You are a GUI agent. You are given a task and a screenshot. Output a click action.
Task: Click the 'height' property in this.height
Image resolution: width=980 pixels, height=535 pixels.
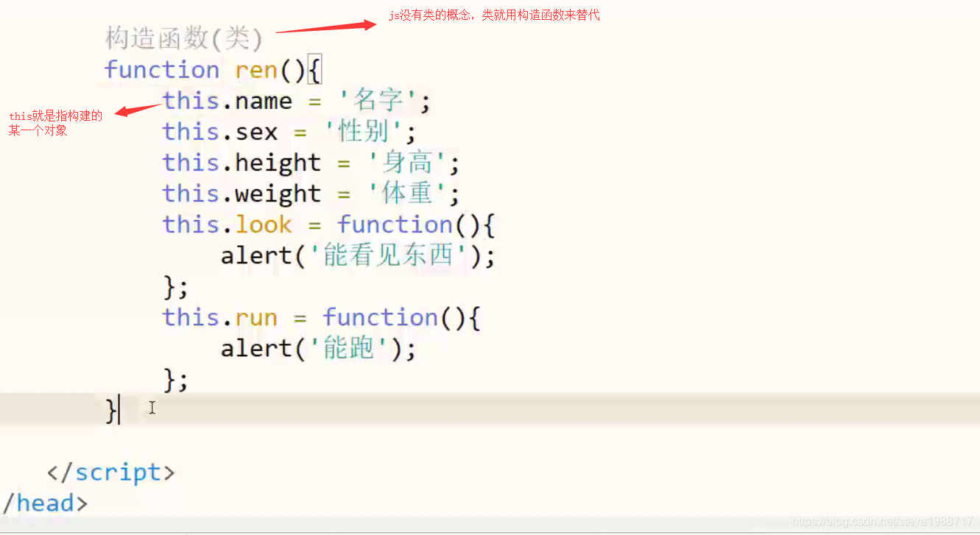(278, 163)
